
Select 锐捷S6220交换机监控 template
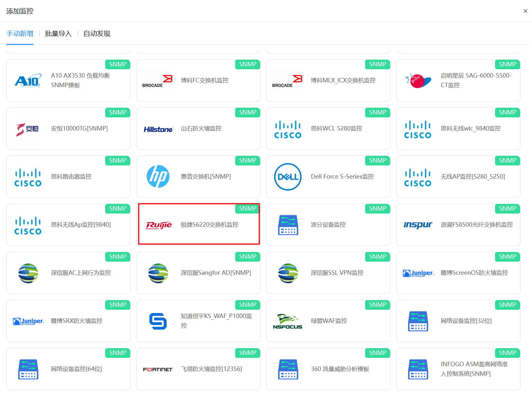coord(198,225)
